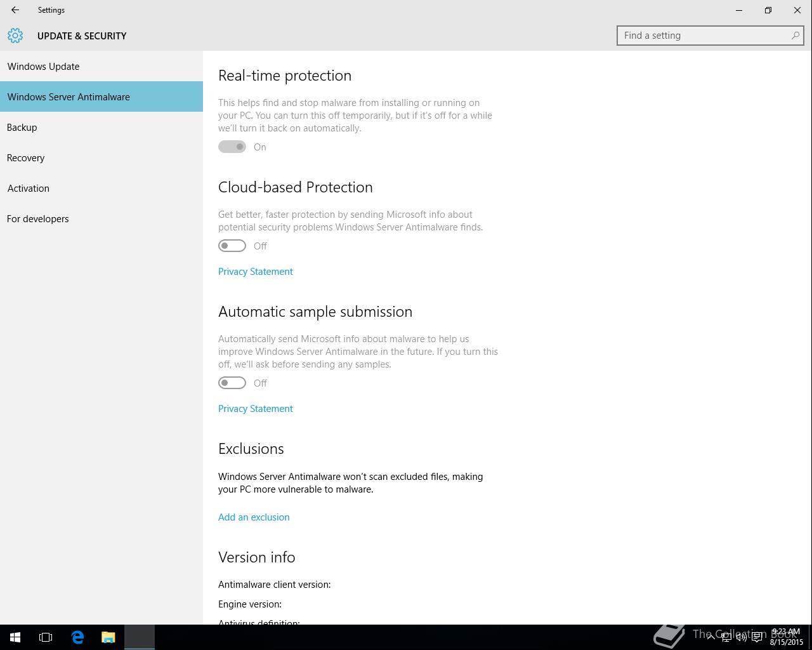Select the active Settings taskbar button

140,637
